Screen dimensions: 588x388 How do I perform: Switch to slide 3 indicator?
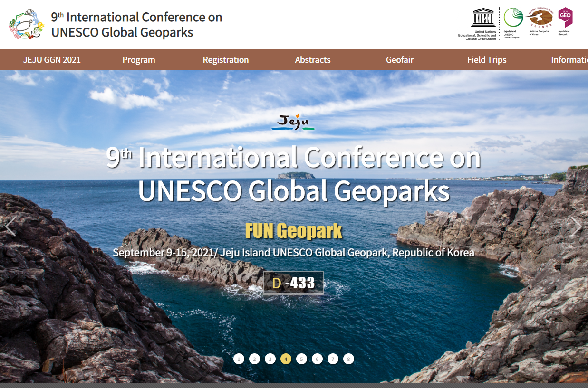[270, 359]
